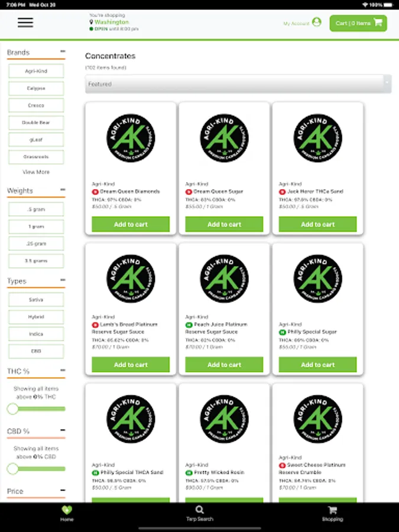The width and height of the screenshot is (399, 532).
Task: Add Peach Juice Platinum Reserve to cart
Action: 224,365
